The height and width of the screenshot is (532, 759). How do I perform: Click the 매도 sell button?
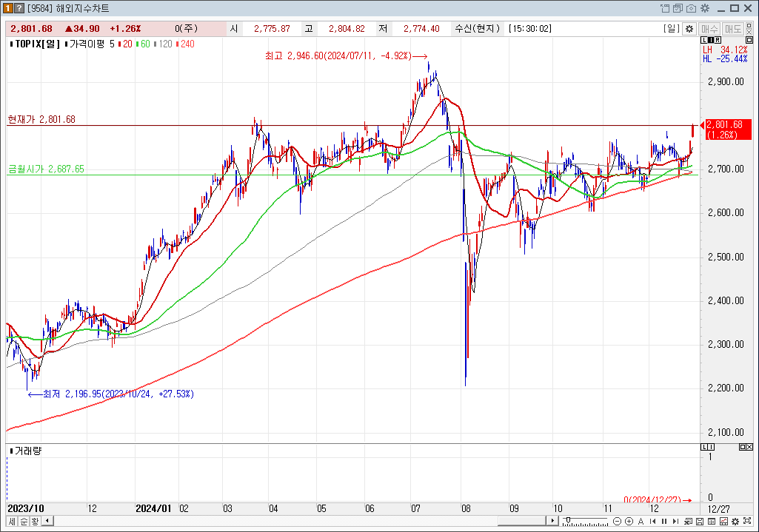click(733, 29)
